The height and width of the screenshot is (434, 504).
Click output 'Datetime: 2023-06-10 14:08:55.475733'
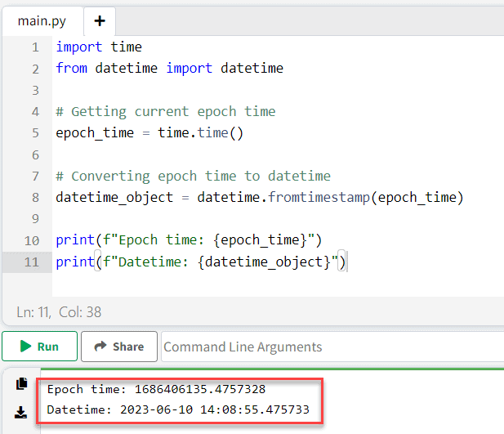178,409
